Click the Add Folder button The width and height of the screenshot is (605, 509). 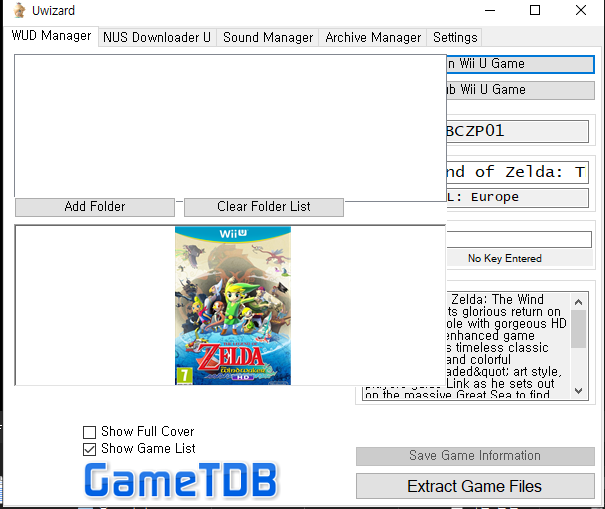point(95,207)
